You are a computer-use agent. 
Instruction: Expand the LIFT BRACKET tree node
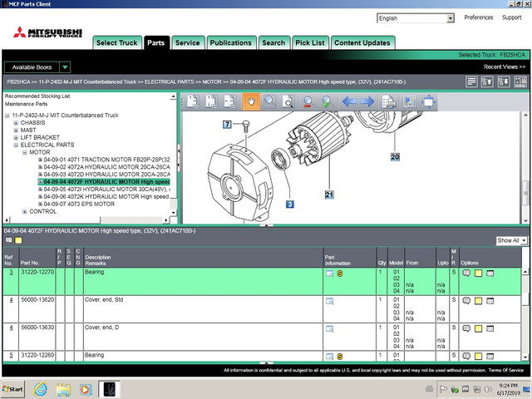(16, 138)
